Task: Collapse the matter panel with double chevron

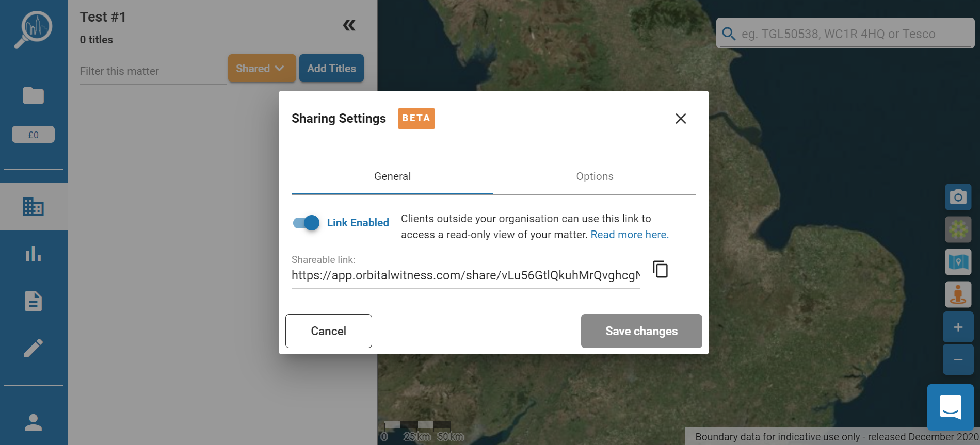Action: click(349, 25)
